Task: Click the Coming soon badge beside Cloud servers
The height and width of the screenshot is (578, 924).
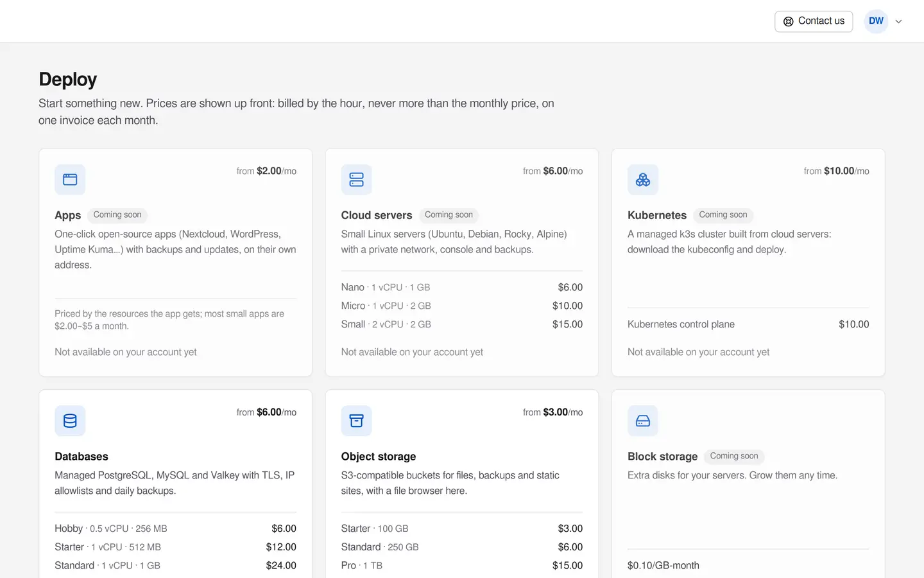Action: click(x=449, y=215)
